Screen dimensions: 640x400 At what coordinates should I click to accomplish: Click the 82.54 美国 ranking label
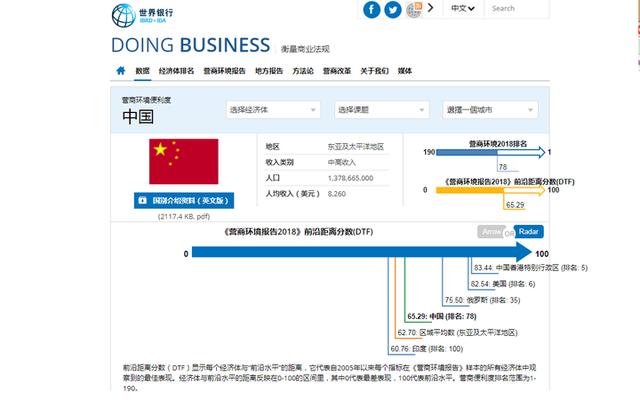click(x=502, y=284)
